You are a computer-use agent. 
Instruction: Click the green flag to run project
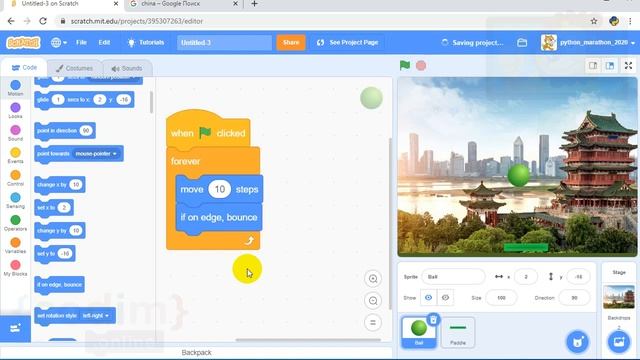404,65
